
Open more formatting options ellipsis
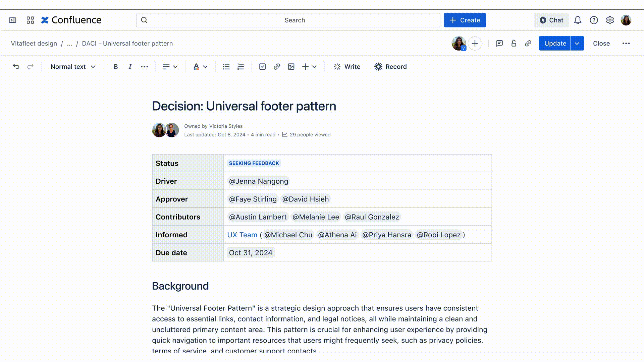pos(144,66)
